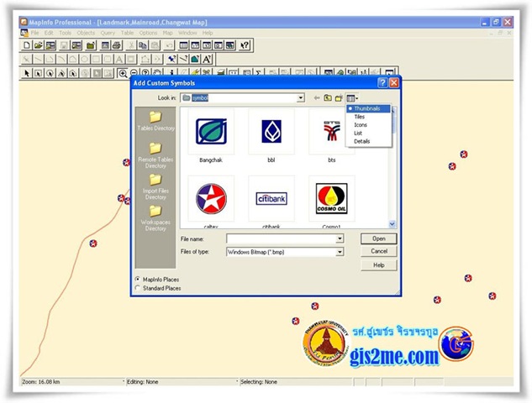Image resolution: width=532 pixels, height=403 pixels.
Task: Click the New Table icon in main toolbar
Action: pos(27,45)
